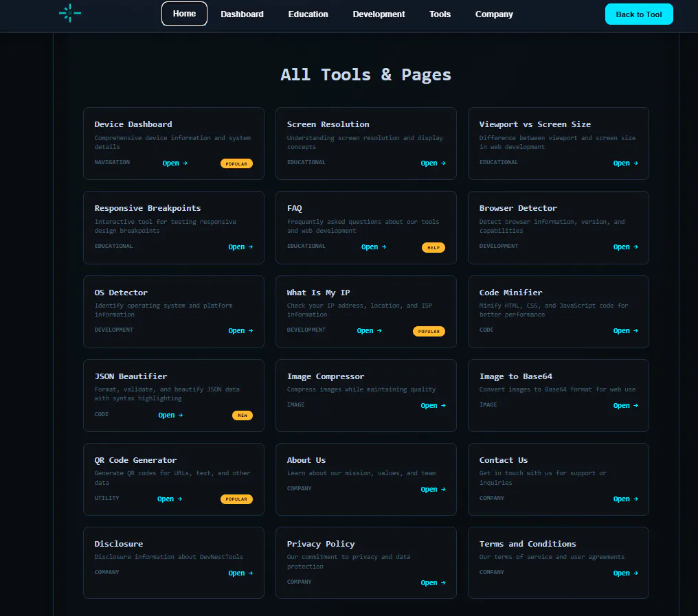Open the OS Detector tool
Image resolution: width=698 pixels, height=616 pixels.
240,331
